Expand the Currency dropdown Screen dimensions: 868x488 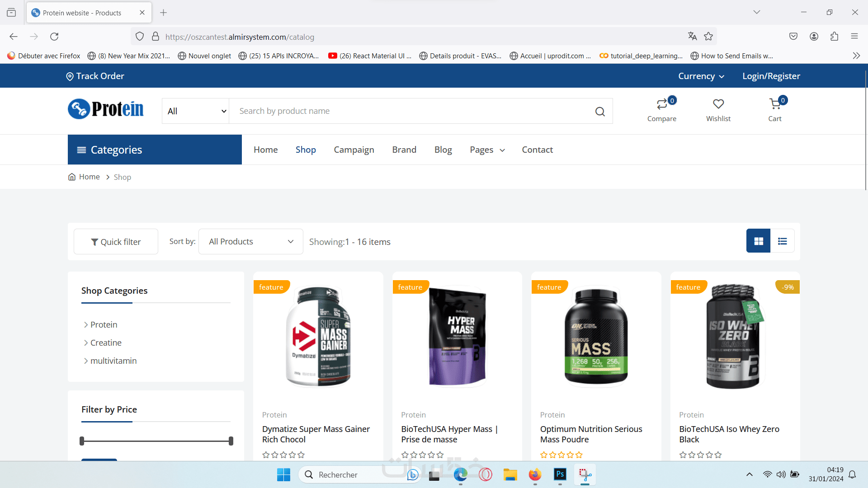(701, 76)
